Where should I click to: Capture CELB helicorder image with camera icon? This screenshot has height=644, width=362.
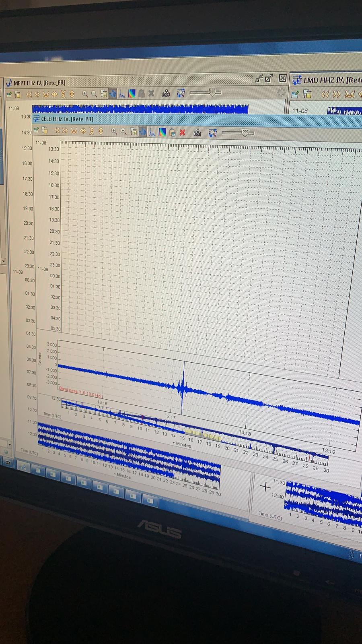[197, 132]
